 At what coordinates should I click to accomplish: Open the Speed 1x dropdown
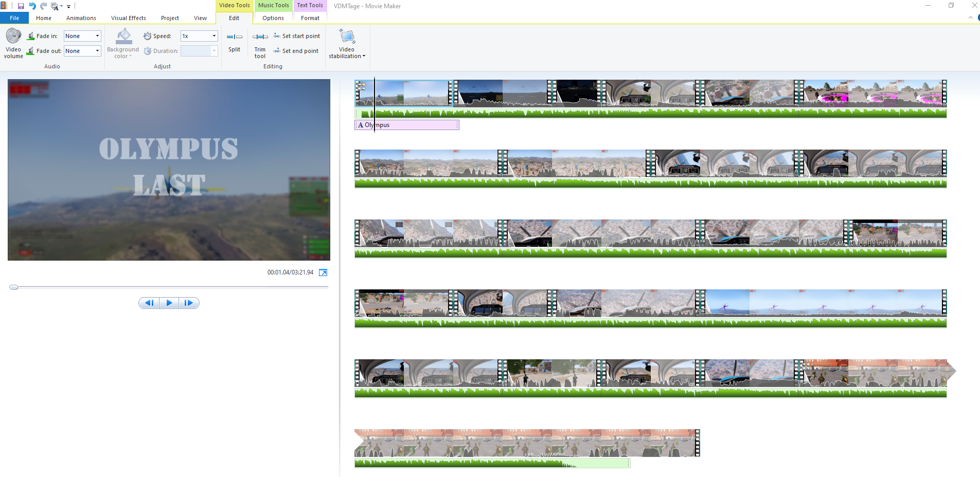[199, 36]
